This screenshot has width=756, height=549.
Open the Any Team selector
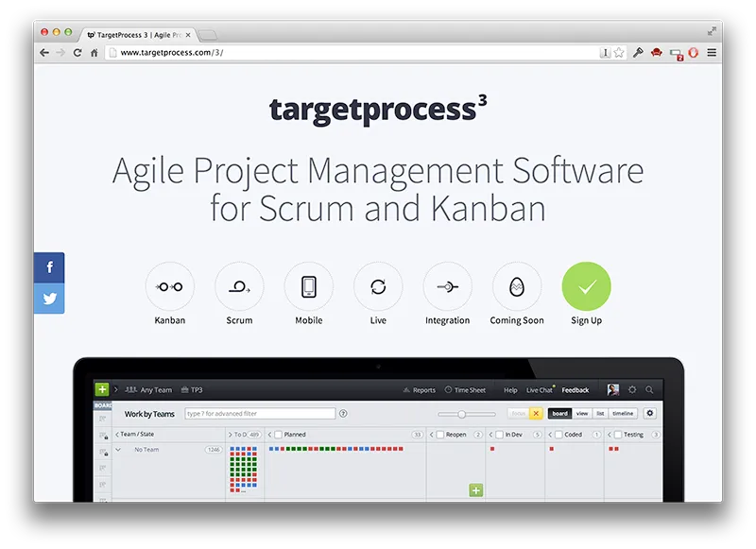(148, 390)
